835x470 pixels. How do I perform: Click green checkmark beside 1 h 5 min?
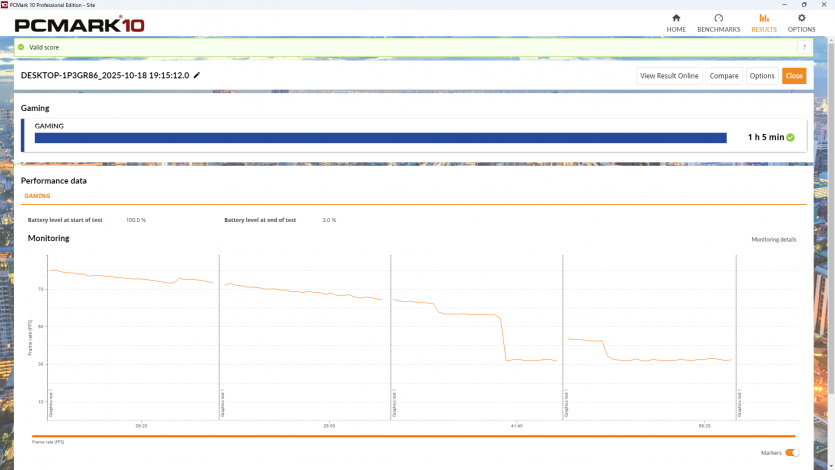pyautogui.click(x=790, y=137)
